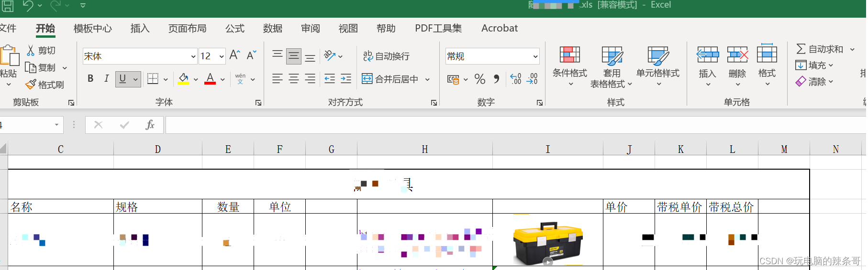Open 字体 dialog launcher
This screenshot has width=868, height=270.
258,103
